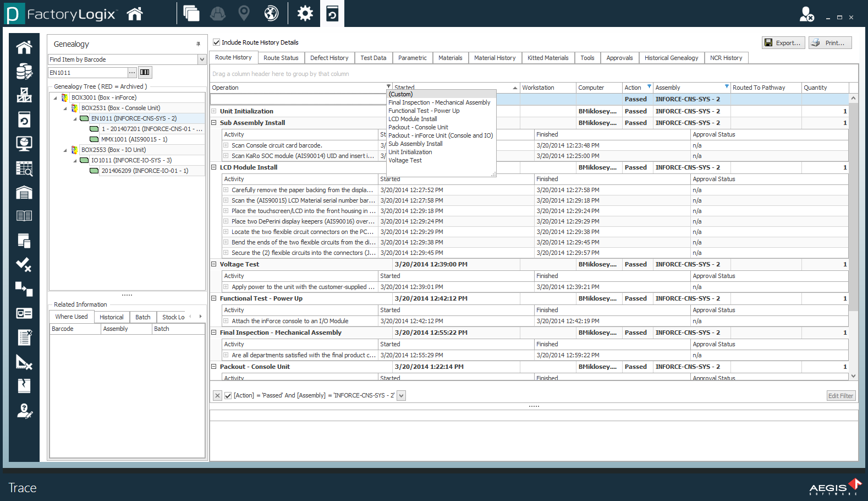Collapse the BOX2531 tree node
This screenshot has width=868, height=501.
(65, 108)
